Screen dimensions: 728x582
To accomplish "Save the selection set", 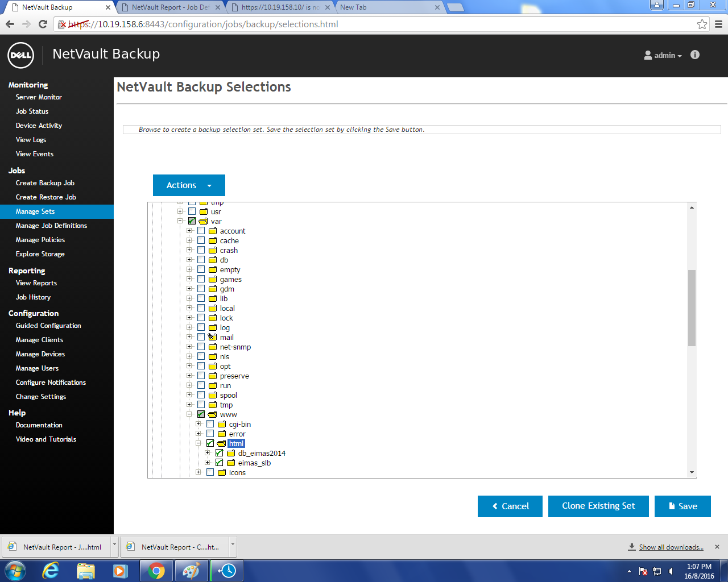I will [682, 506].
